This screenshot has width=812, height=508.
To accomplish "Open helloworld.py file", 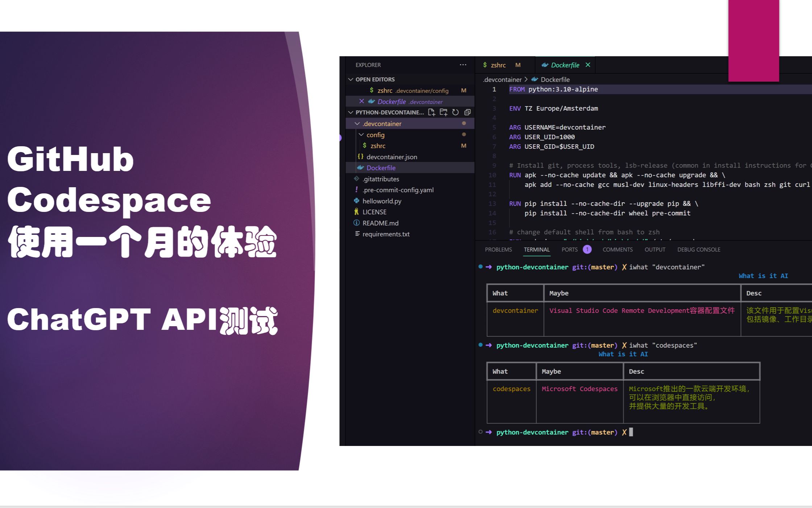I will [410, 201].
